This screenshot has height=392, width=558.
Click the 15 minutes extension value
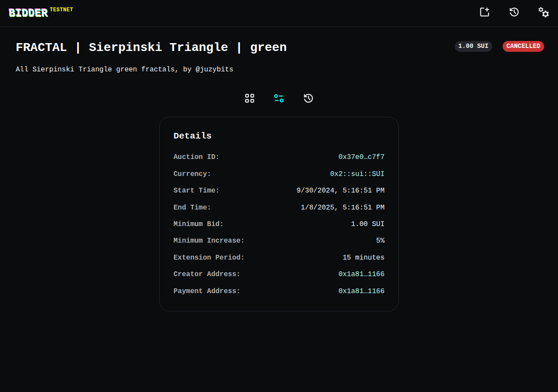coord(364,257)
